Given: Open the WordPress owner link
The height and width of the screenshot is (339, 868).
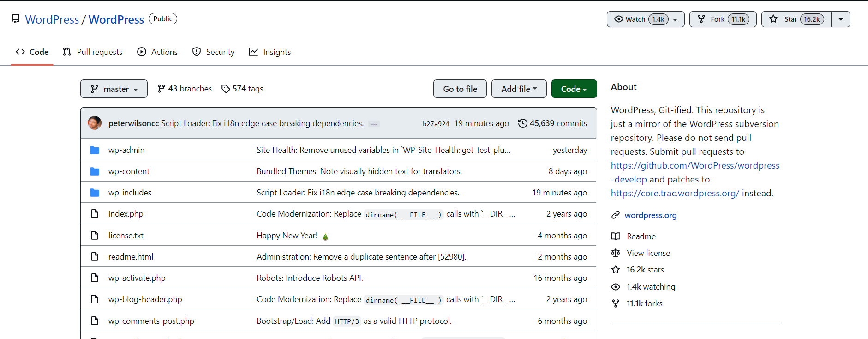Looking at the screenshot, I should tap(52, 19).
